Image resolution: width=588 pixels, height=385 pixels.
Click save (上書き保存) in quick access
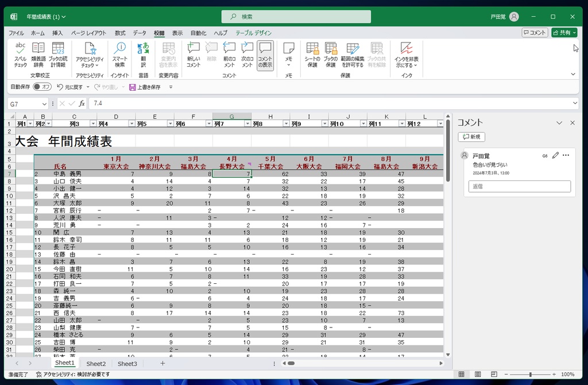145,87
